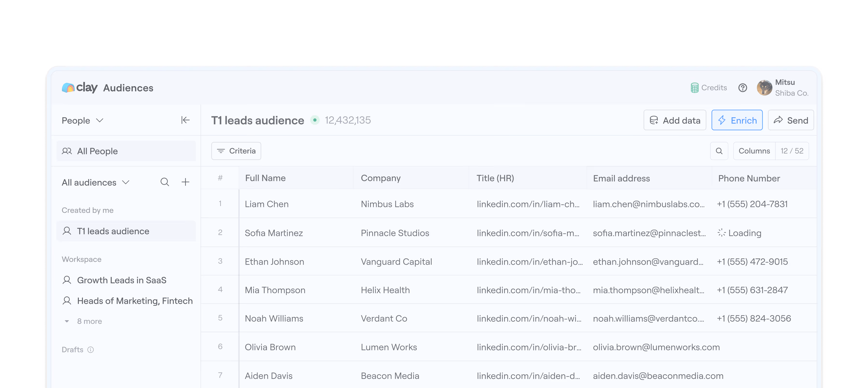The image size is (868, 388).
Task: Click the Add data button
Action: 675,120
